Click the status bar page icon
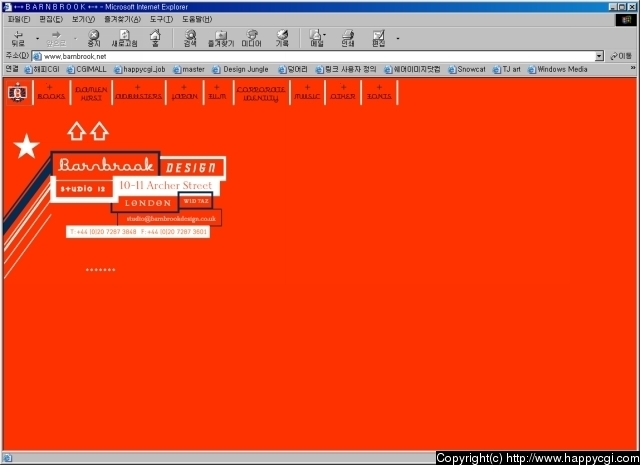Screen dimensions: 640x465 click(x=7, y=458)
